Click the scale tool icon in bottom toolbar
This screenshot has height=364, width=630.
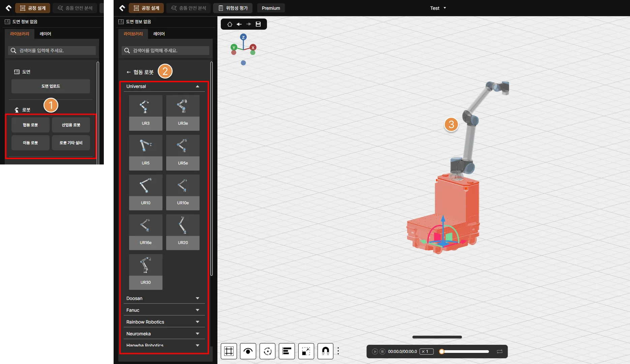(306, 351)
